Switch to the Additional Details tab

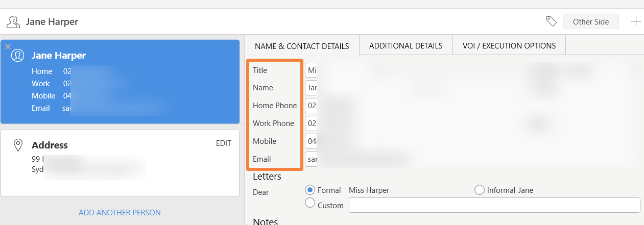(x=406, y=45)
